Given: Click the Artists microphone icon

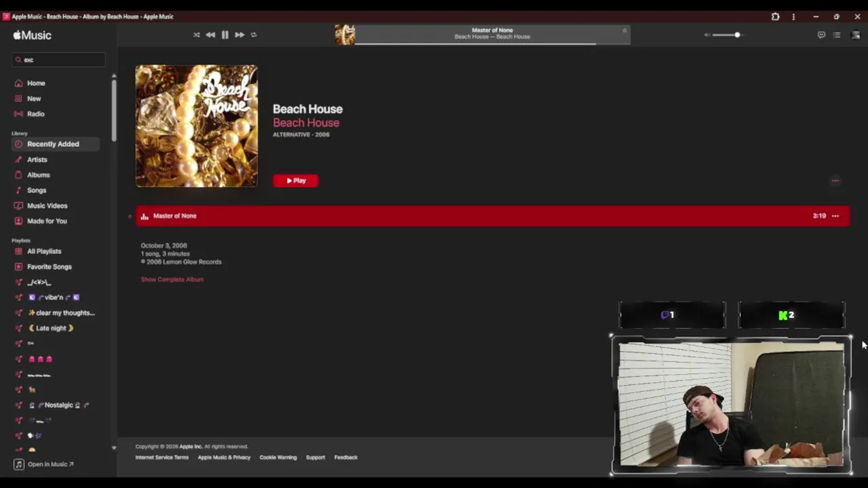Looking at the screenshot, I should 18,159.
